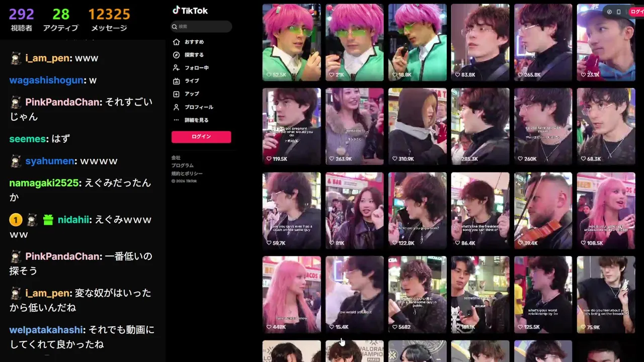Click PinkPandaChan's 一番低いの探そう message
644x362 pixels.
tap(80, 263)
